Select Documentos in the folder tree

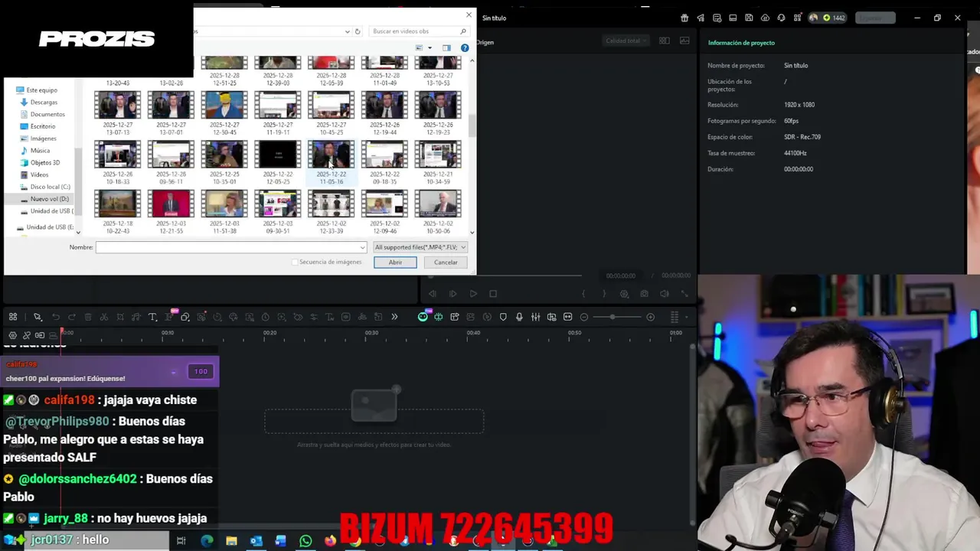tap(47, 115)
